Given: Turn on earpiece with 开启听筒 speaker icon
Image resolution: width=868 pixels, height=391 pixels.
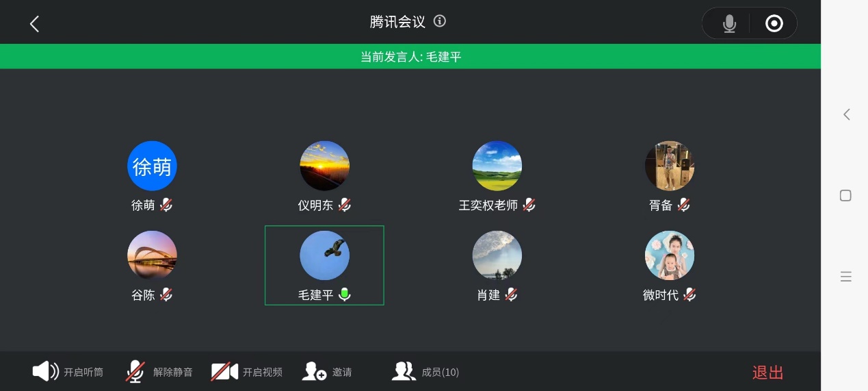Looking at the screenshot, I should click(x=46, y=371).
